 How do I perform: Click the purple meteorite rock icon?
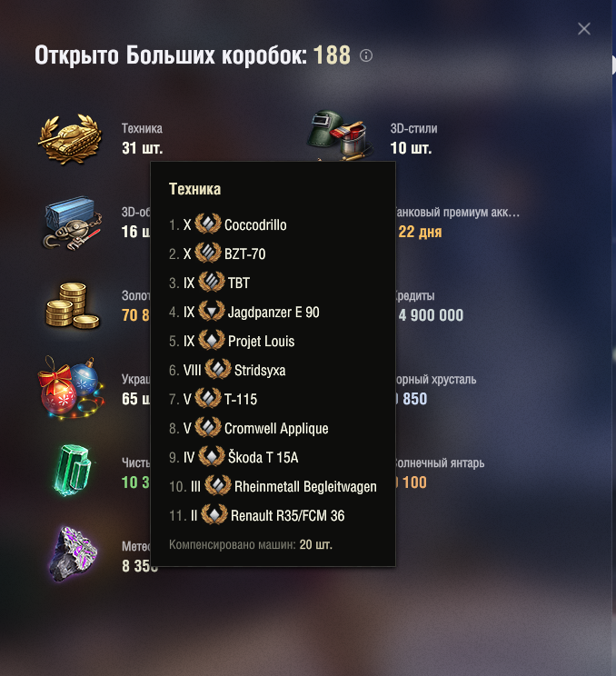tap(73, 554)
